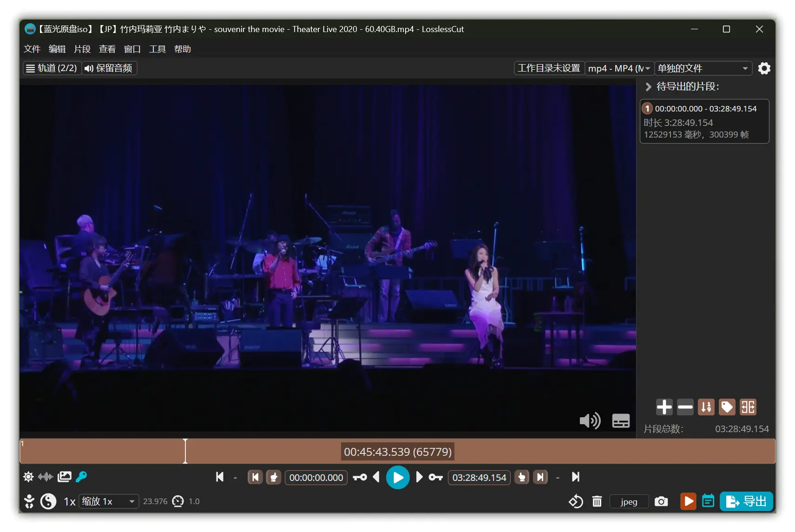Open the 窗口 menu
Screen dimensions: 795x532
tap(132, 49)
